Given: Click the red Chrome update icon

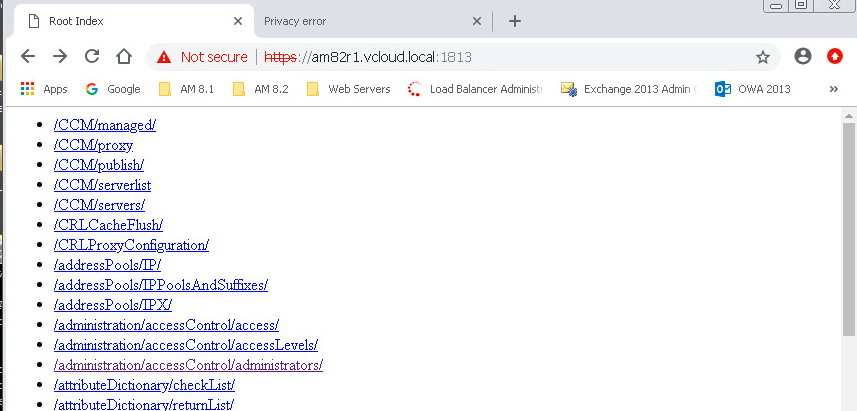Looking at the screenshot, I should [x=835, y=56].
